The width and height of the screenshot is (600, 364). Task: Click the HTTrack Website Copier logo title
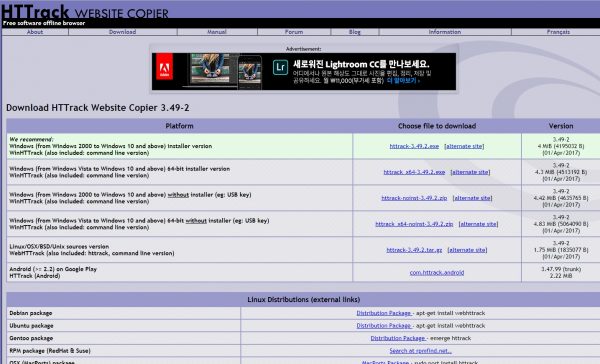[x=85, y=11]
